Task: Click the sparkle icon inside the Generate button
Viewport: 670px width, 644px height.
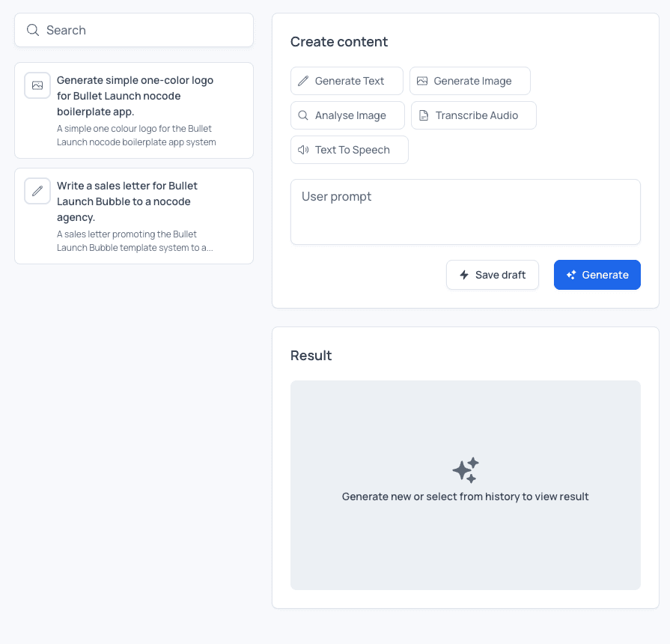Action: click(x=571, y=275)
